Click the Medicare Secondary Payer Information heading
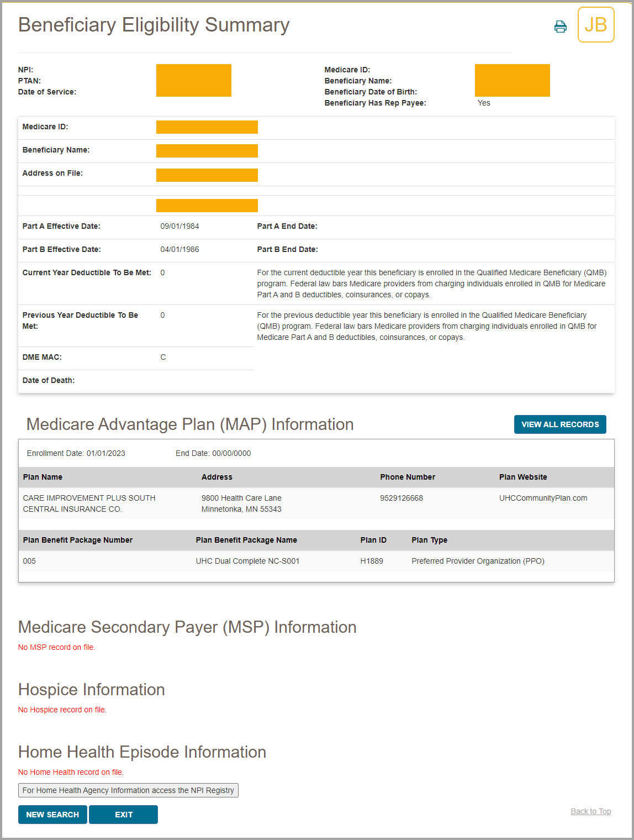The image size is (634, 840). (187, 627)
